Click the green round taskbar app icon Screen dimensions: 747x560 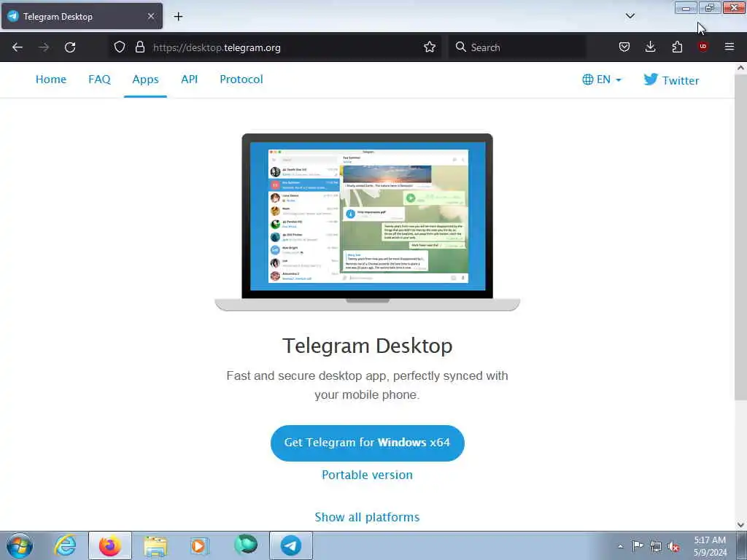pyautogui.click(x=246, y=545)
